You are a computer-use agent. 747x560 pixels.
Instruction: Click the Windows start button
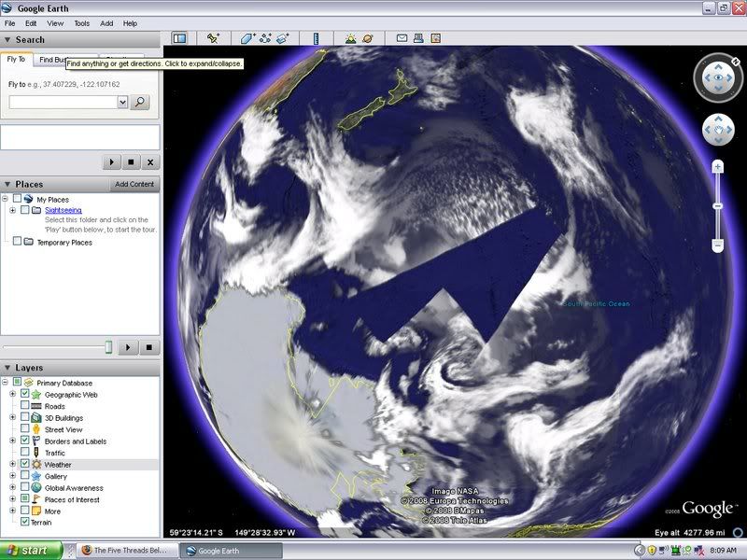pyautogui.click(x=32, y=551)
